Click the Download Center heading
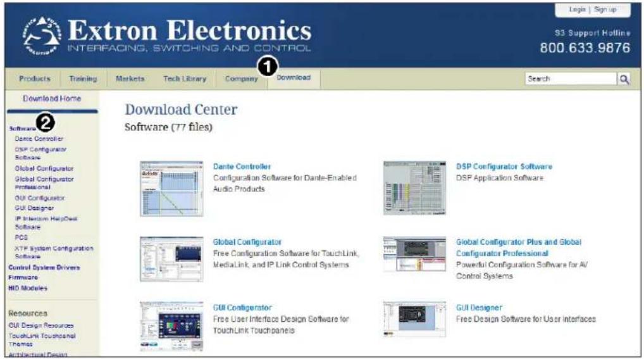The image size is (644, 359). point(181,110)
